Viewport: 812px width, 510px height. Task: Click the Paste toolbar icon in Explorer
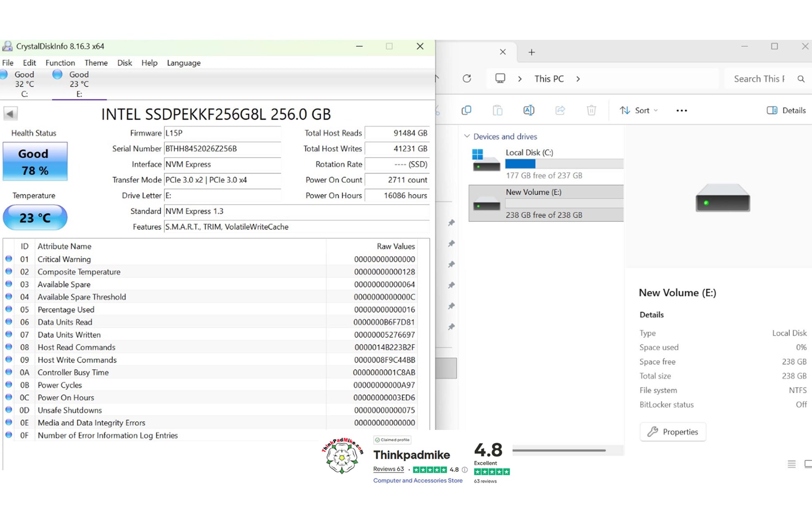pyautogui.click(x=497, y=111)
